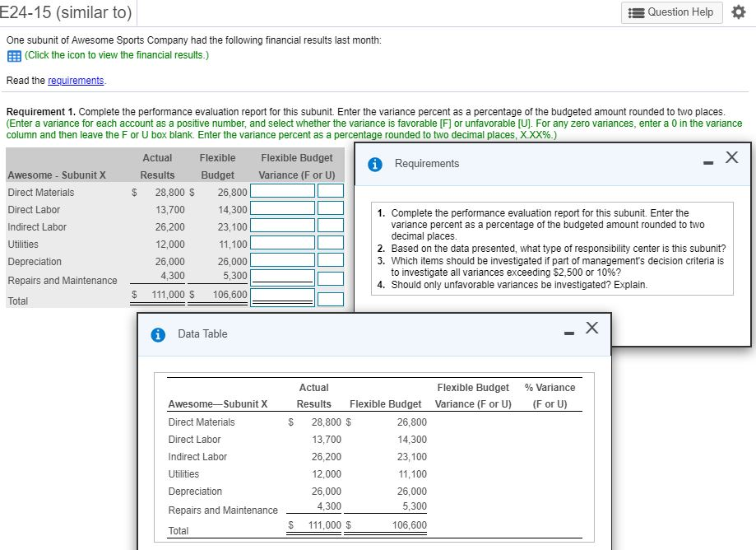756x550 pixels.
Task: Click '28,800' actual value in Data Table
Action: 327,422
